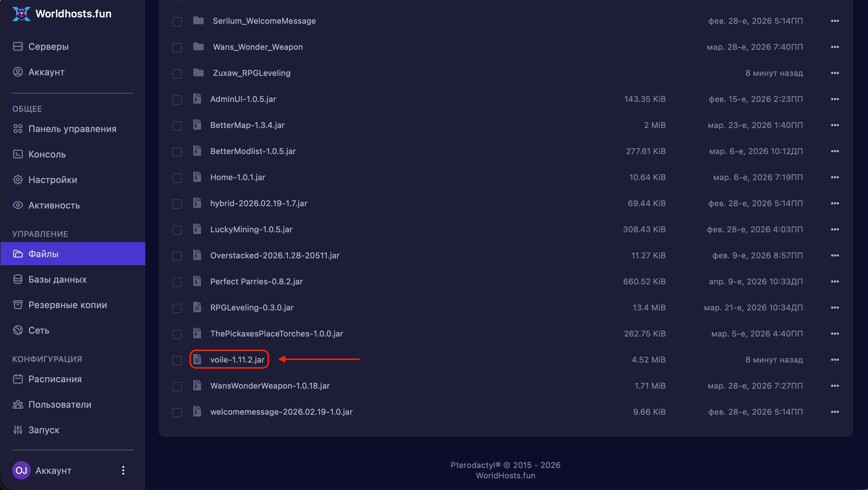Click the Консоль terminal icon
The height and width of the screenshot is (490, 868).
(18, 154)
